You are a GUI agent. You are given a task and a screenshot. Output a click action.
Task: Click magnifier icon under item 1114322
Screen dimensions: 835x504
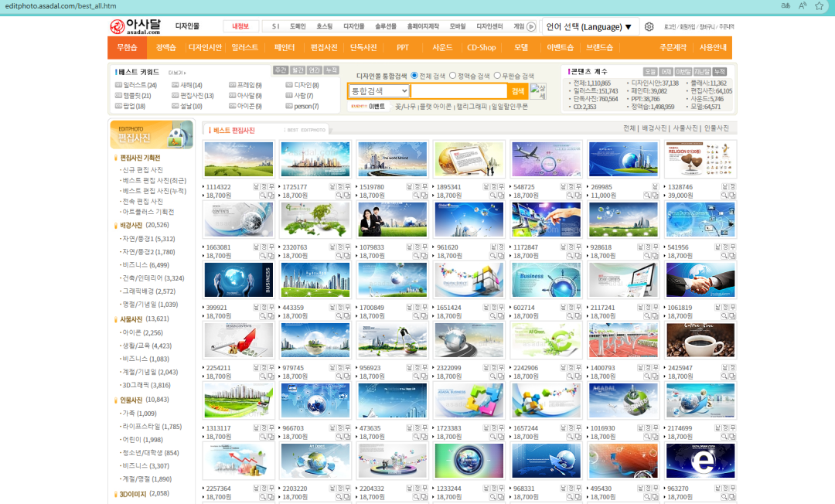pos(263,196)
